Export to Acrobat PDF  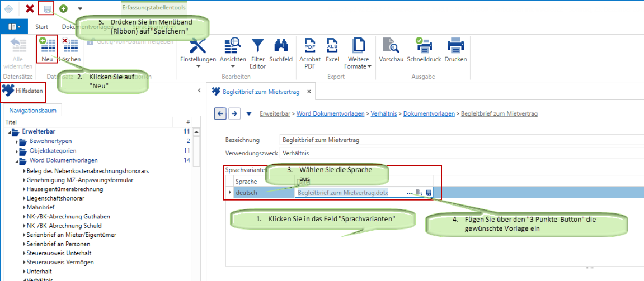pos(309,53)
